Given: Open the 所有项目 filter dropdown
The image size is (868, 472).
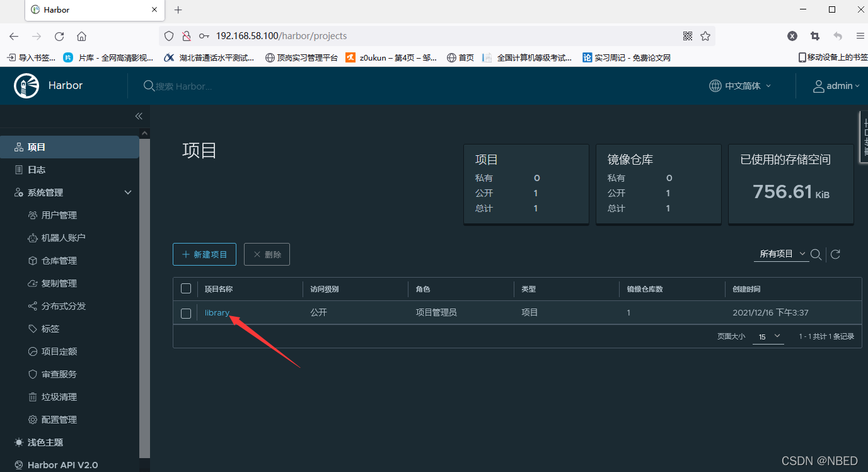Looking at the screenshot, I should click(782, 254).
